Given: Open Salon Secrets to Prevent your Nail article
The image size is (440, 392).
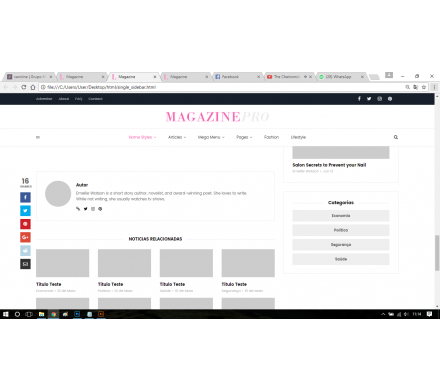Looking at the screenshot, I should tap(329, 165).
